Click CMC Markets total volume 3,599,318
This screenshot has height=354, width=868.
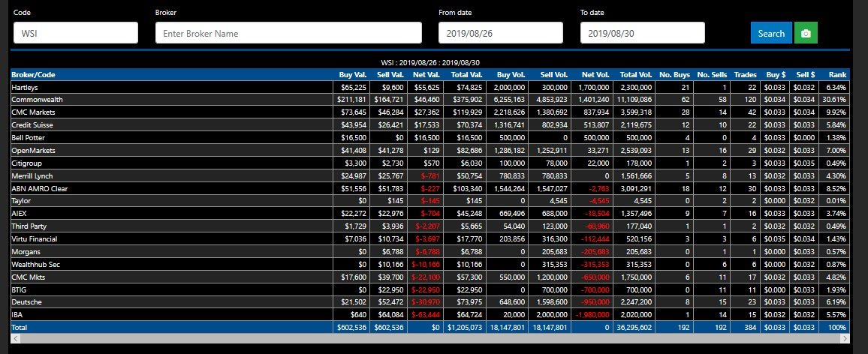(637, 112)
